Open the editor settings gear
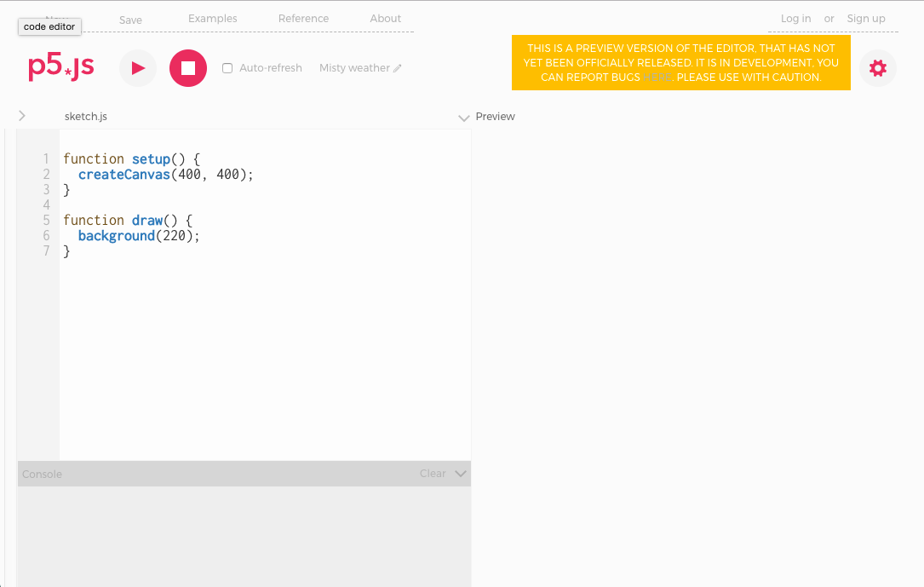 pos(878,68)
